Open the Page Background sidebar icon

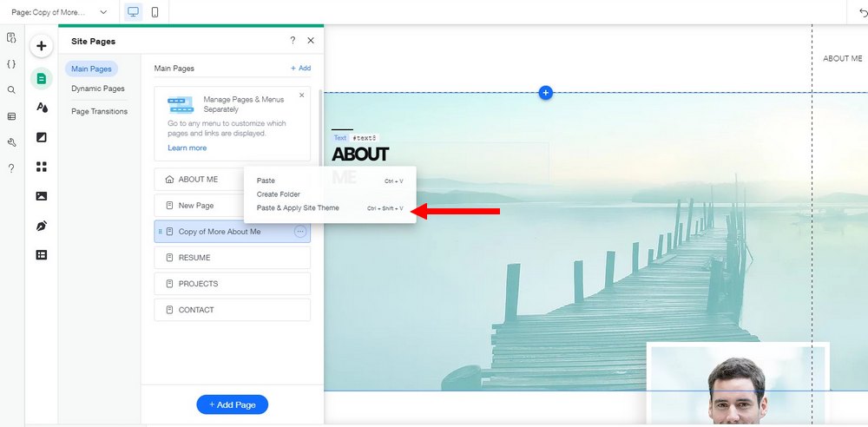click(x=42, y=137)
